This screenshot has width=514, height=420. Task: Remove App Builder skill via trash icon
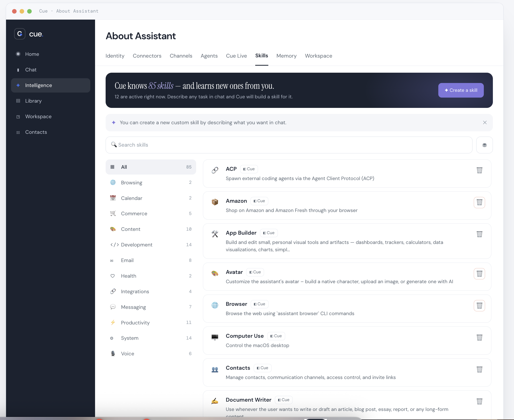coord(479,234)
